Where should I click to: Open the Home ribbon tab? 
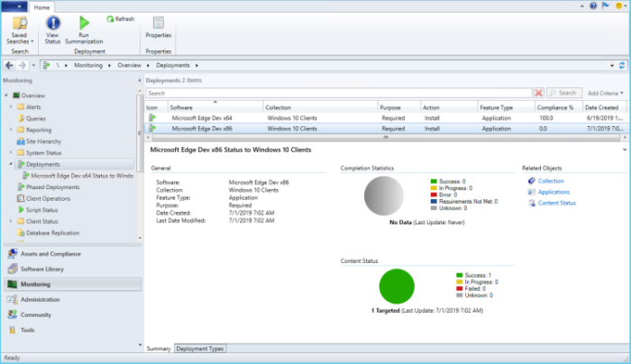coord(41,7)
